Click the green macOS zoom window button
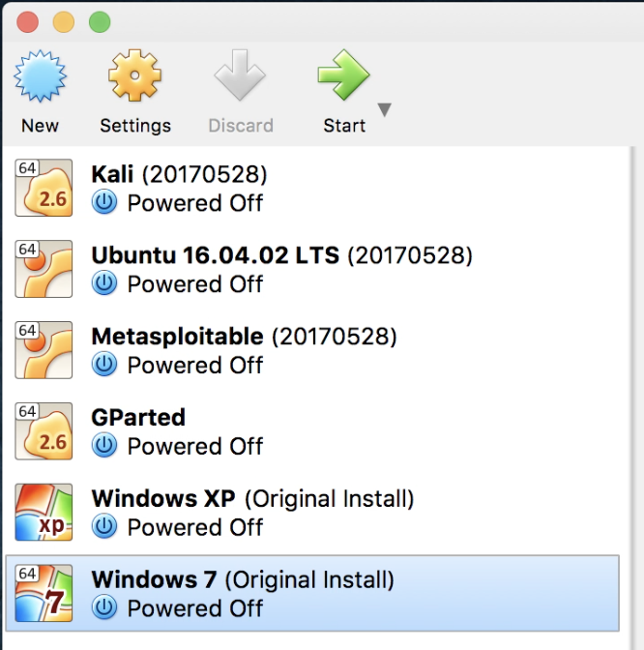 (100, 22)
